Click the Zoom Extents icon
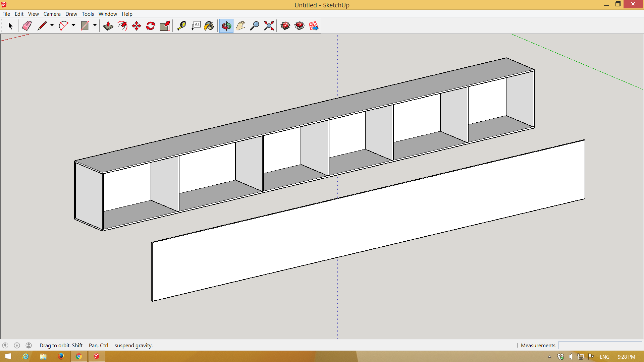Viewport: 644px width, 362px height. click(269, 26)
